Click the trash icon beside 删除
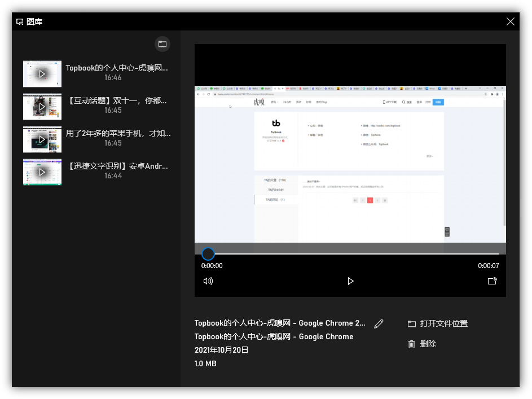532x399 pixels. coord(412,344)
